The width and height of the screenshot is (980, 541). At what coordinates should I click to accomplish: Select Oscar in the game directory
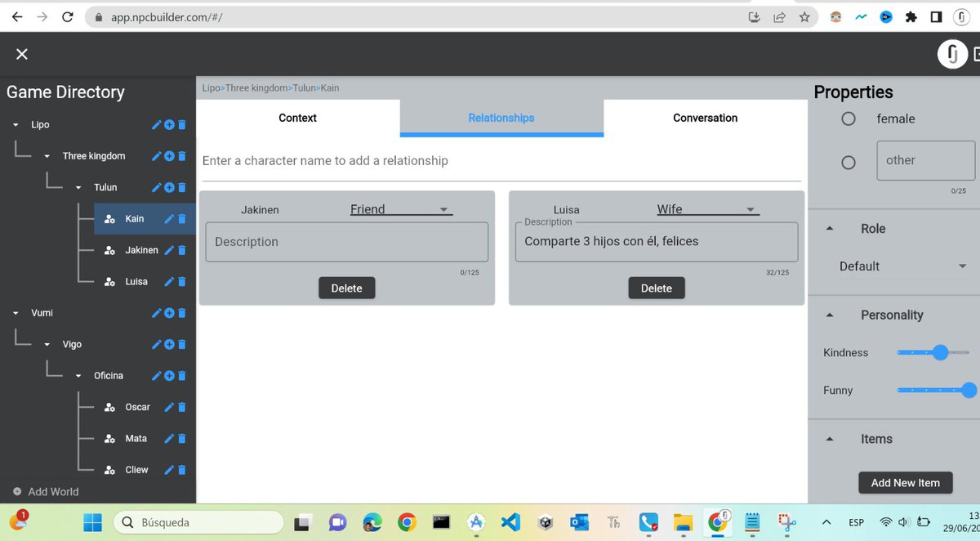pyautogui.click(x=137, y=407)
